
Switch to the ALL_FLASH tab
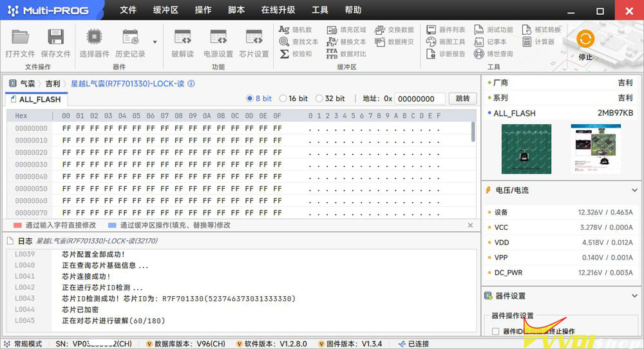[39, 99]
